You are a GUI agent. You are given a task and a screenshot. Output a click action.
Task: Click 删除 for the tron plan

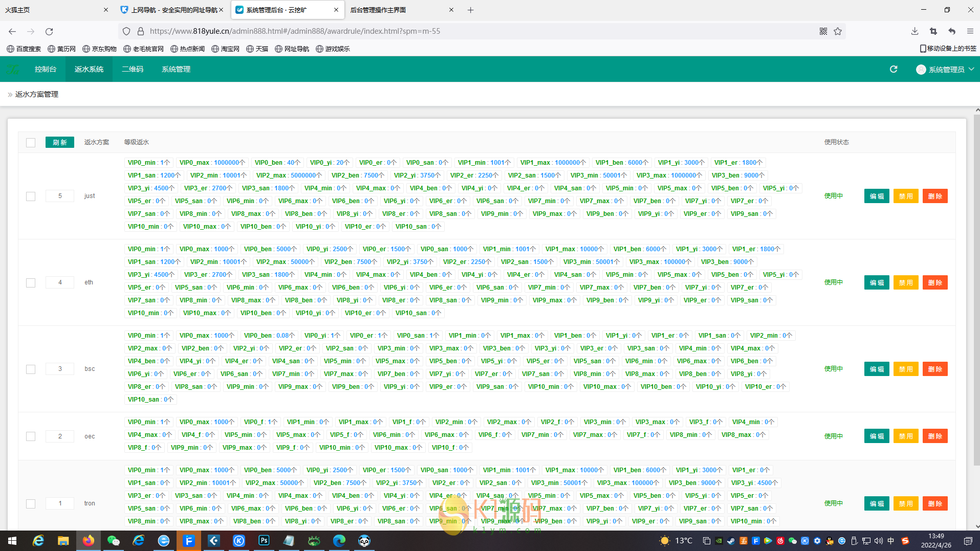935,503
